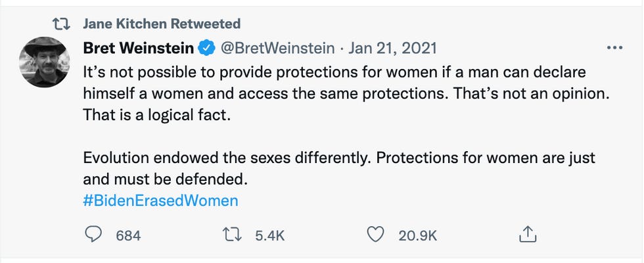Like the tweet with the heart icon
The image size is (644, 263).
[375, 234]
